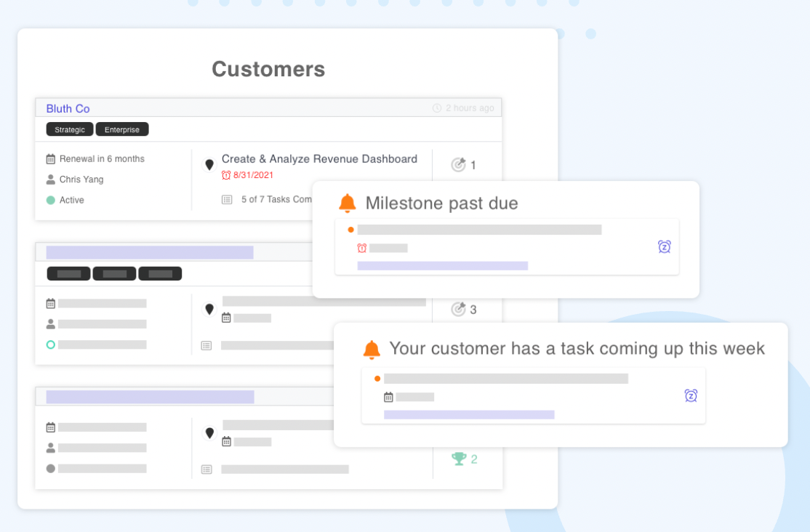810x532 pixels.
Task: Select the owner name Chris Yang
Action: (81, 180)
